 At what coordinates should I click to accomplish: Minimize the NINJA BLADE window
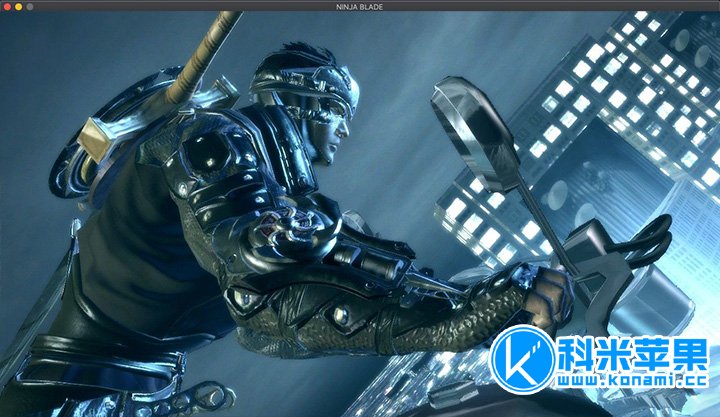18,6
